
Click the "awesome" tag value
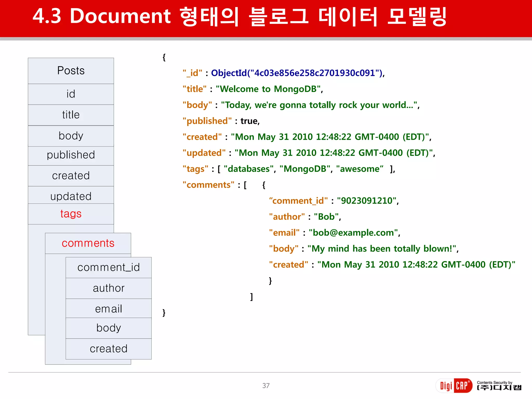[360, 169]
